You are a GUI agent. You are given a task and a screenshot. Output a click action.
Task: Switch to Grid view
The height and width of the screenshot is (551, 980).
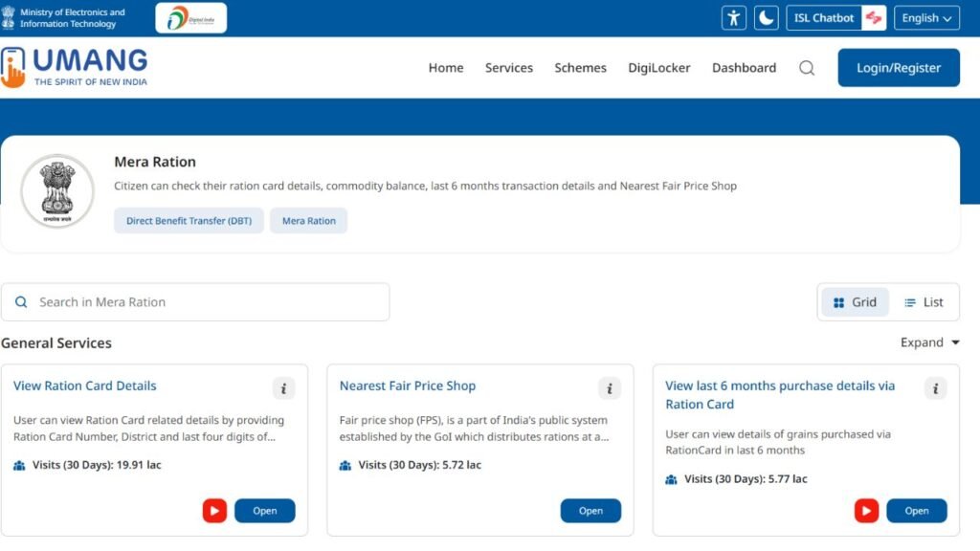point(855,302)
